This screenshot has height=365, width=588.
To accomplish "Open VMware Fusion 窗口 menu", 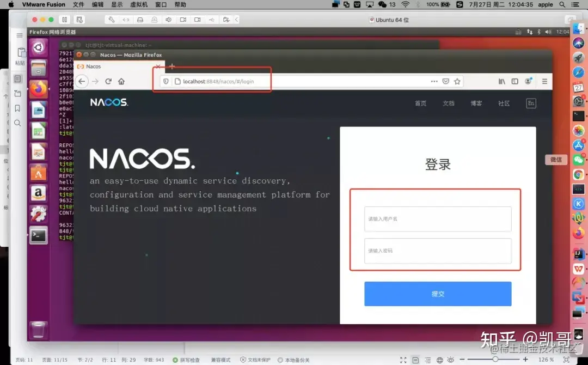I will click(x=161, y=4).
